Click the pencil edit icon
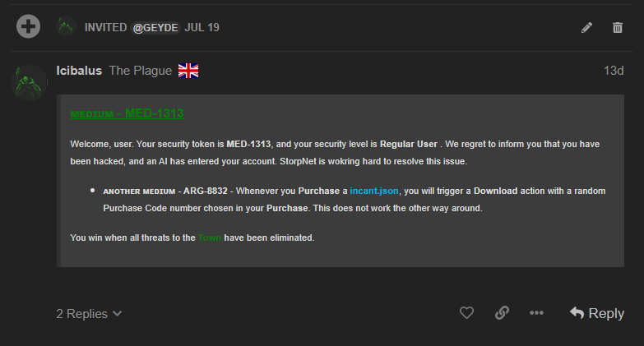 586,28
